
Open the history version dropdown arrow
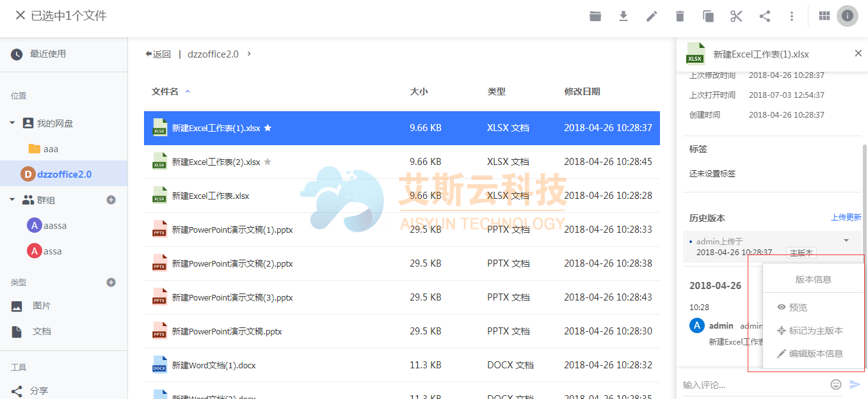846,241
